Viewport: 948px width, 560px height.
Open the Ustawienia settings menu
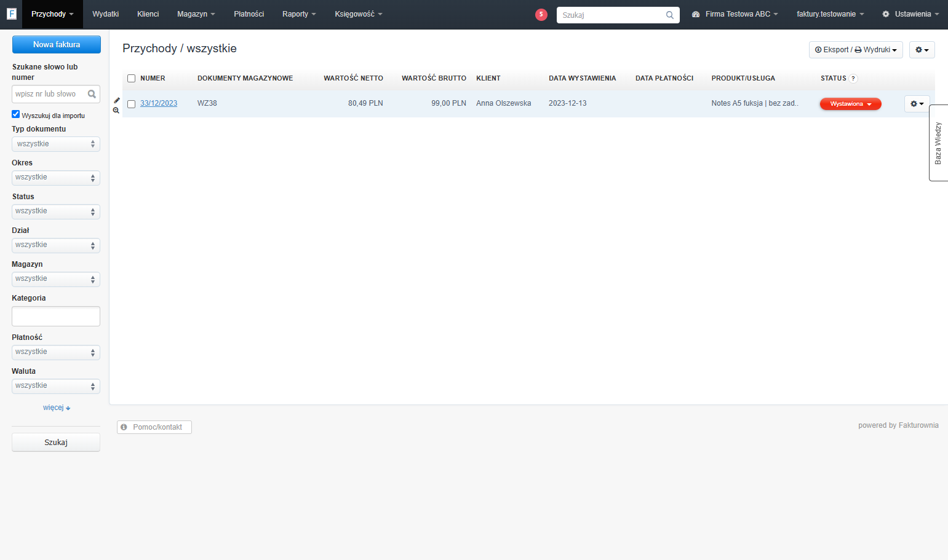click(910, 14)
